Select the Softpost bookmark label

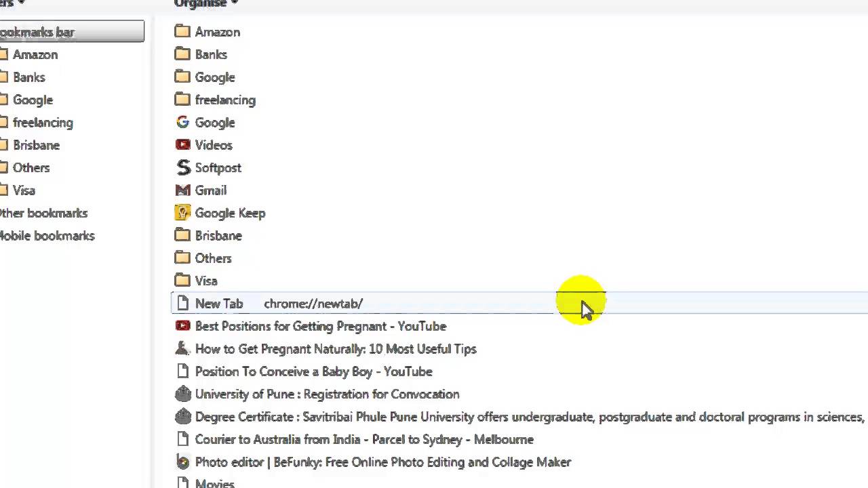tap(218, 168)
